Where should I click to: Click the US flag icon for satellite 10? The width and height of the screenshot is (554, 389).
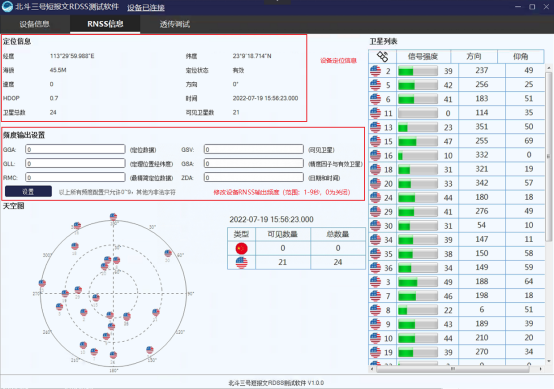375,338
